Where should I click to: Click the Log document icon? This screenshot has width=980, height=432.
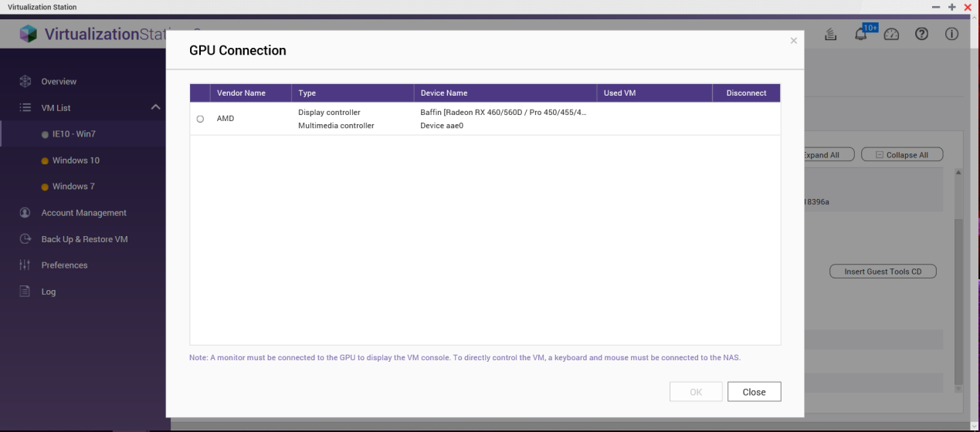coord(25,292)
